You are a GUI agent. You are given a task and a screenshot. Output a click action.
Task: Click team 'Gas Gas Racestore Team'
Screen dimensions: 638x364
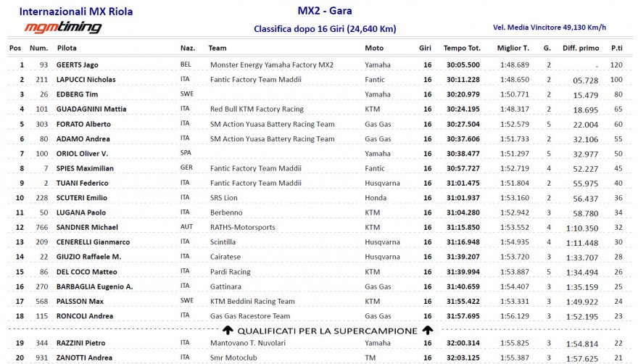click(x=250, y=316)
